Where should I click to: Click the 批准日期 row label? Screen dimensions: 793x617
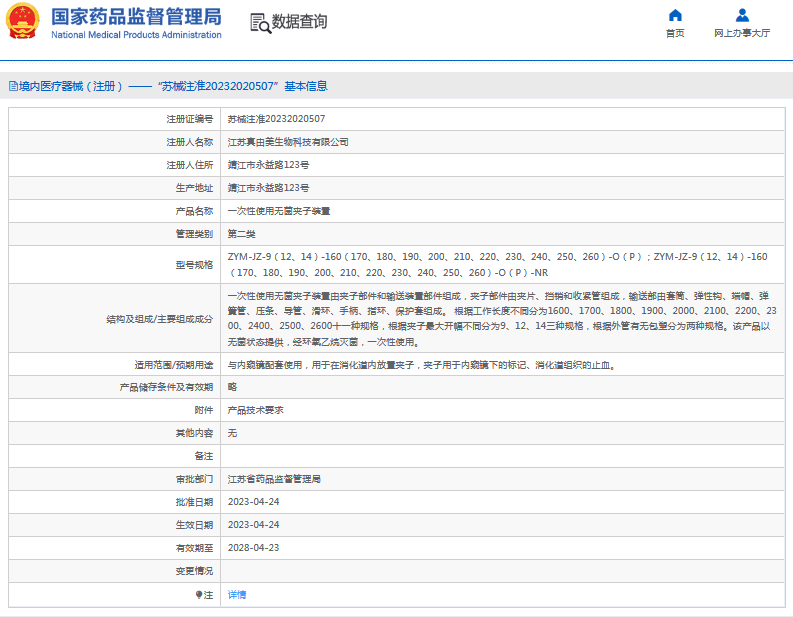pos(194,502)
